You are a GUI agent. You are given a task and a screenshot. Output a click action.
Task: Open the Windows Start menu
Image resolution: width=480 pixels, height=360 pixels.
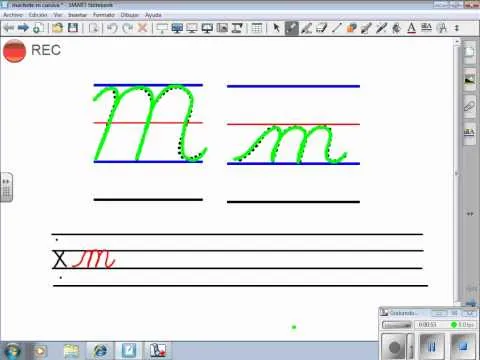click(x=11, y=351)
